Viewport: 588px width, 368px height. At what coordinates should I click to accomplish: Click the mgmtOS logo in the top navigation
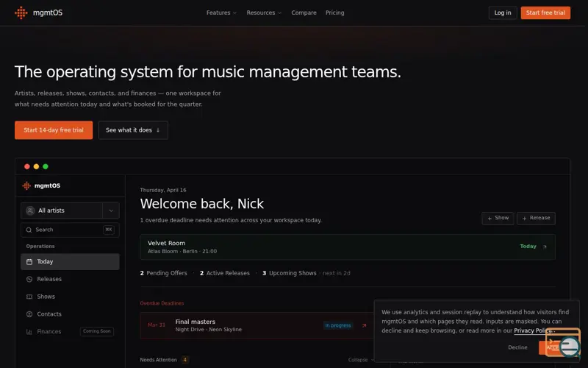coord(38,13)
